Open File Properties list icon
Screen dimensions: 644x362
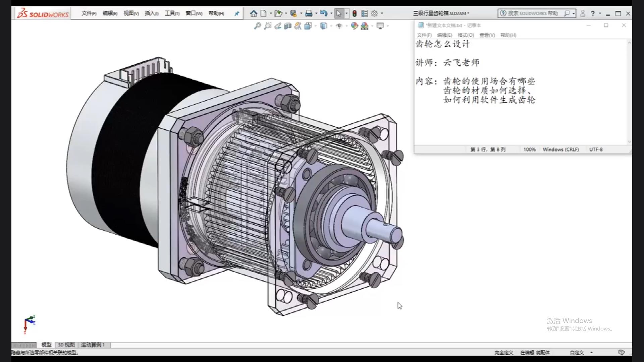pos(365,13)
